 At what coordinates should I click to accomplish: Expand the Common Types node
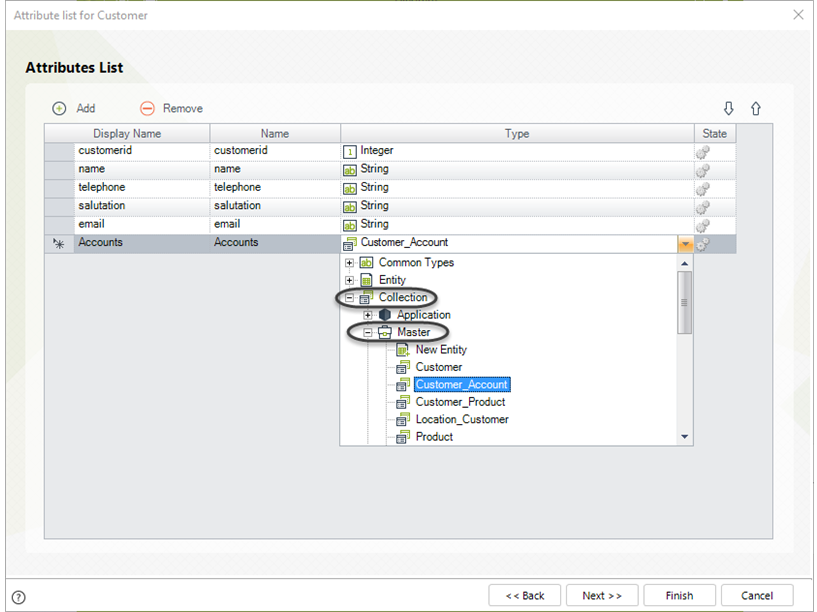tap(349, 263)
